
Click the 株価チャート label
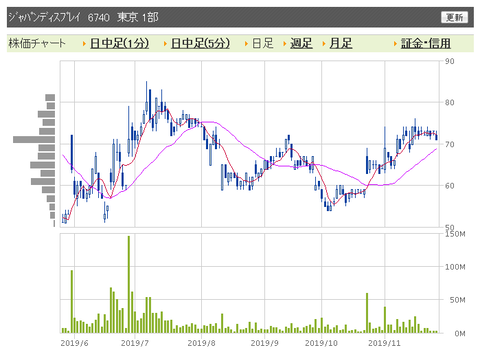pyautogui.click(x=37, y=43)
